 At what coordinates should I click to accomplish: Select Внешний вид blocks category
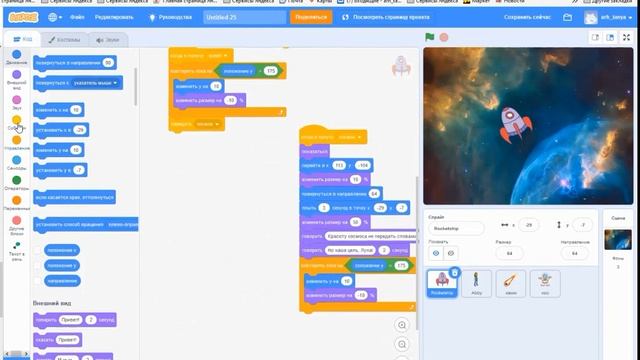pyautogui.click(x=17, y=80)
